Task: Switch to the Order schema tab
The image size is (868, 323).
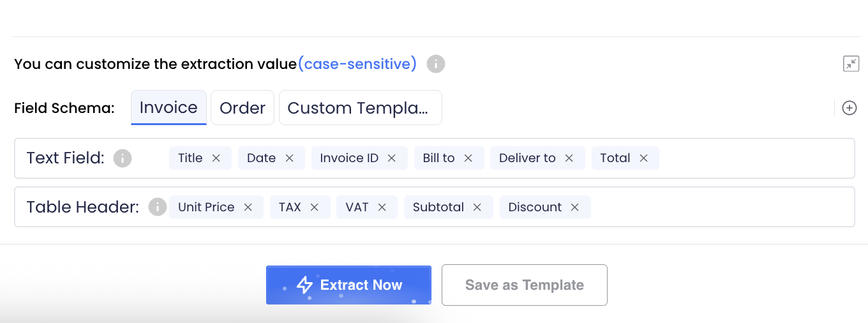Action: click(243, 108)
